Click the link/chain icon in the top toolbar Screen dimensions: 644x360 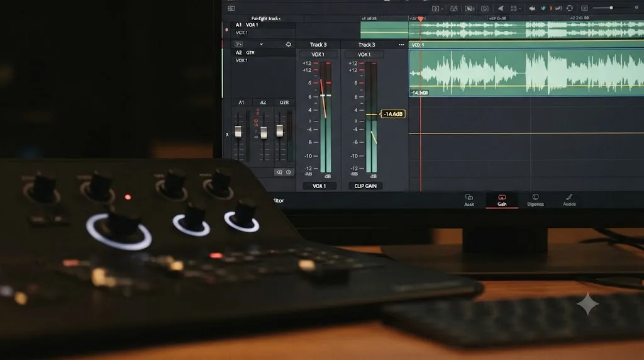[x=454, y=8]
